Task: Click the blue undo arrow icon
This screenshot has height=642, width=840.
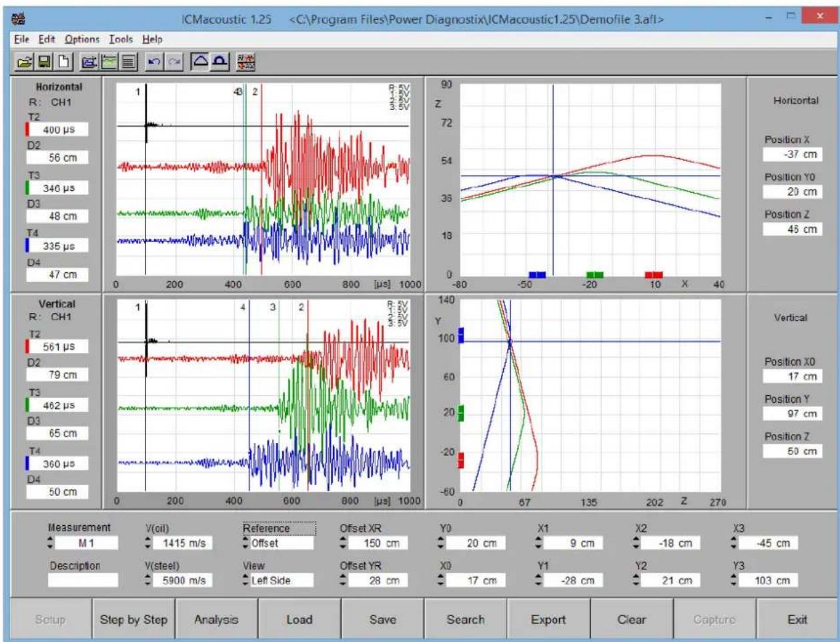Action: pyautogui.click(x=155, y=62)
